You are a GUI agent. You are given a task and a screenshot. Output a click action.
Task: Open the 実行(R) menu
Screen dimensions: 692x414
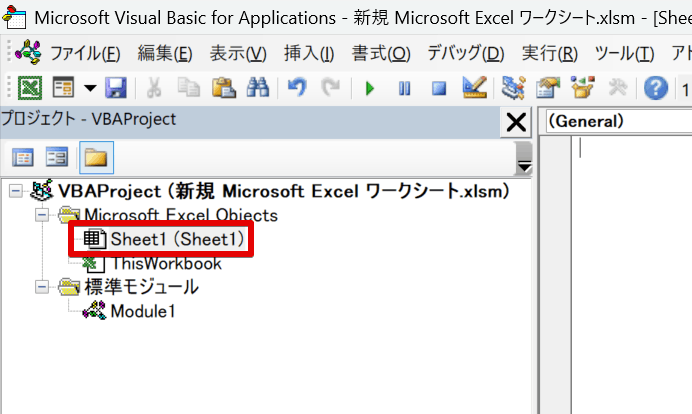[549, 54]
